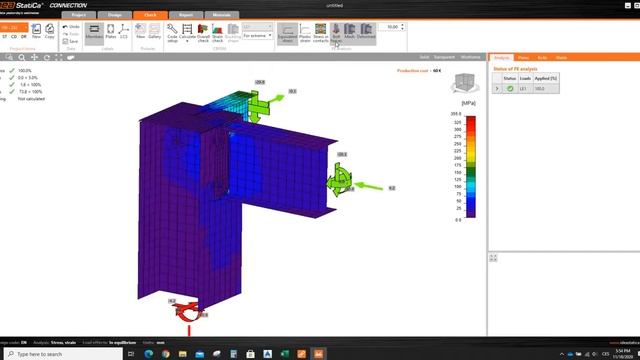Click the LE1 load cell
The width and height of the screenshot is (640, 360).
click(x=525, y=89)
